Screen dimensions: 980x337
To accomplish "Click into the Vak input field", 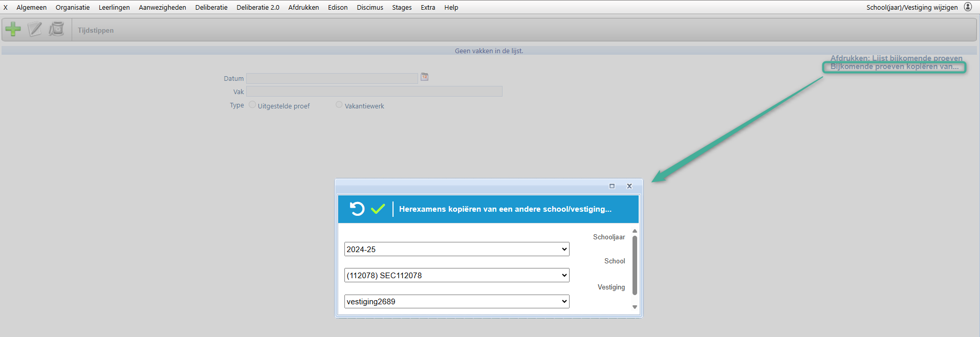I will [x=374, y=92].
